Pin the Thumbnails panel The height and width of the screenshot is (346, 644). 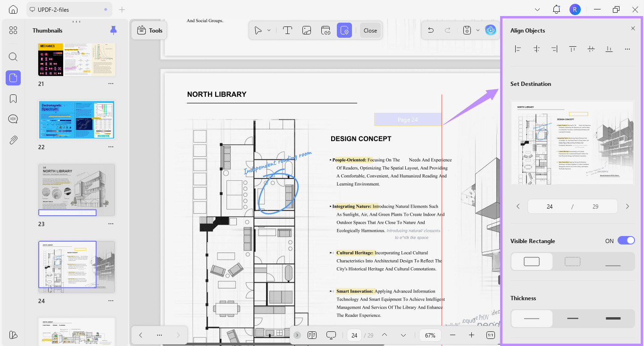point(113,30)
